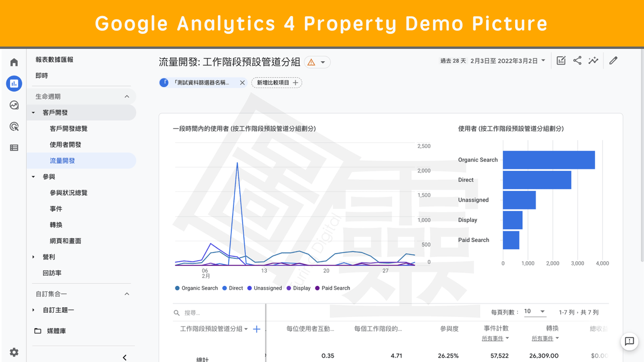Open 網頁和畫面 report
This screenshot has width=644, height=362.
pos(65,241)
